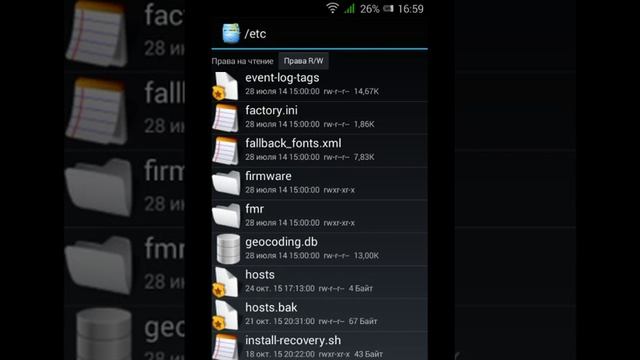Tap the 1,86K size of factory.ini
640x360 pixels.
pos(364,124)
